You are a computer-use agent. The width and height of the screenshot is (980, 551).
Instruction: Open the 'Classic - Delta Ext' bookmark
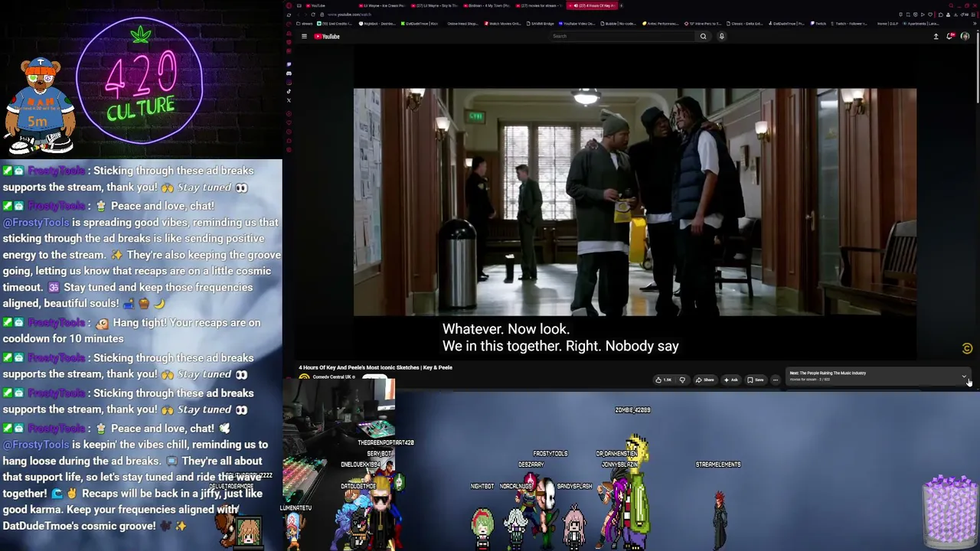click(x=746, y=24)
